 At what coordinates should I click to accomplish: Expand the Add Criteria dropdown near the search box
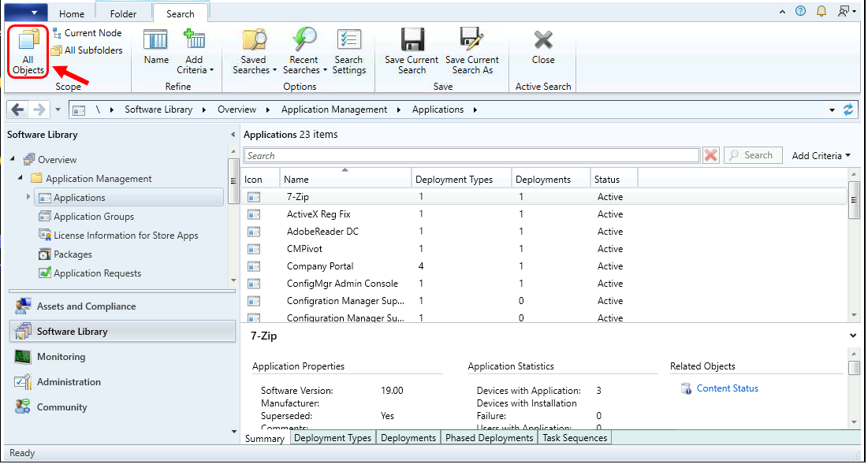(821, 155)
